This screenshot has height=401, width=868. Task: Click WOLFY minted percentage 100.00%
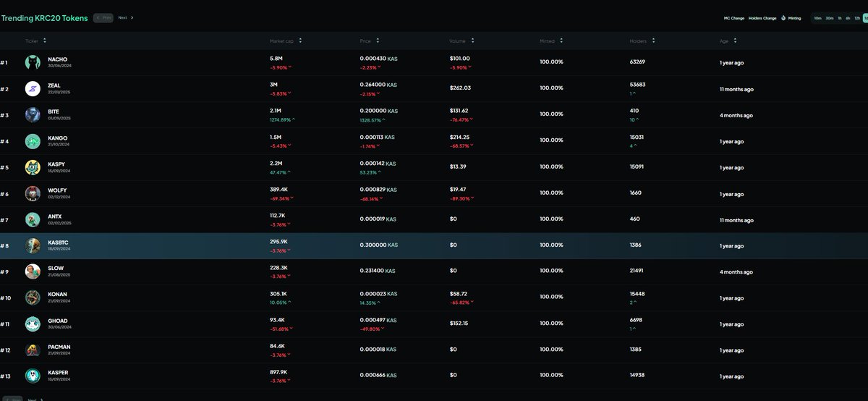[551, 193]
